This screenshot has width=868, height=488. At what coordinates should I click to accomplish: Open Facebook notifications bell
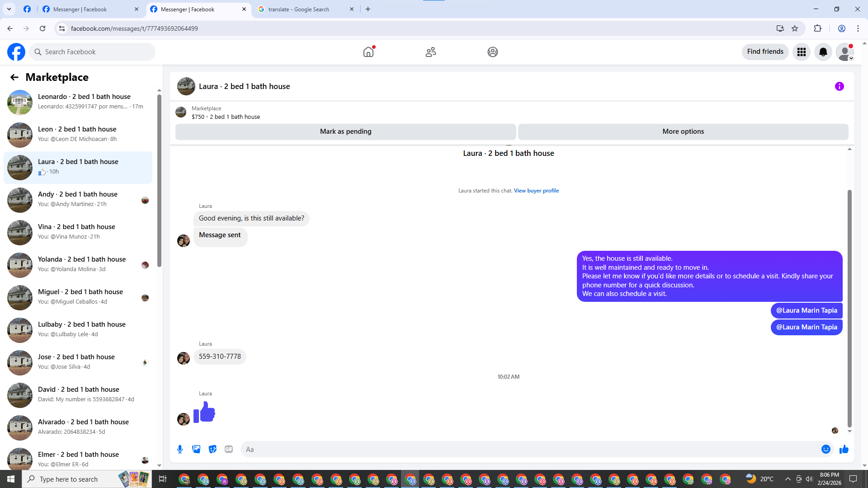point(823,52)
